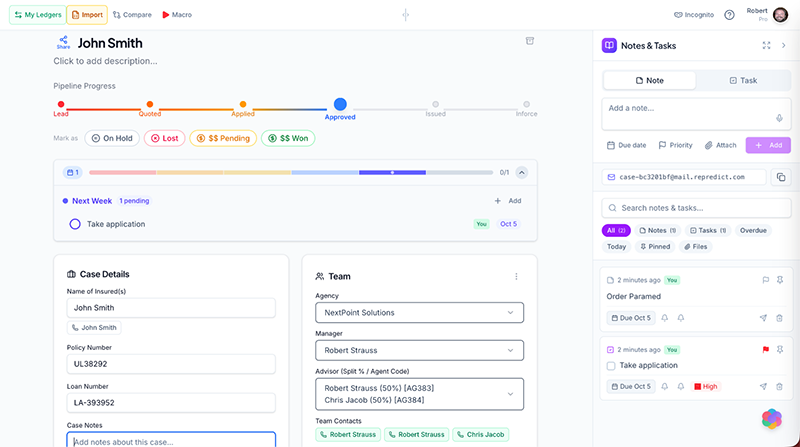The image size is (800, 447).
Task: Open the Macro menu item
Action: 177,15
